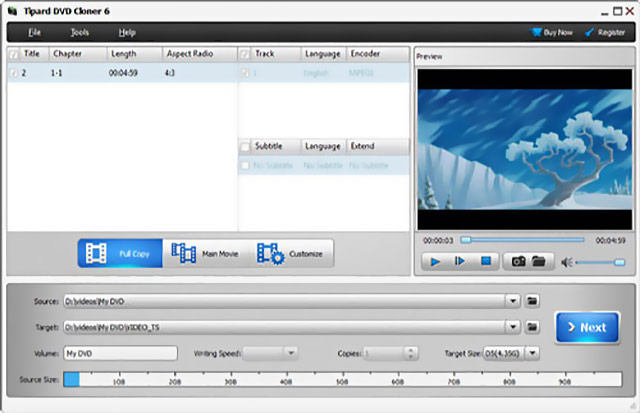Expand the Source path dropdown
Viewport: 640px width, 413px height.
[513, 300]
